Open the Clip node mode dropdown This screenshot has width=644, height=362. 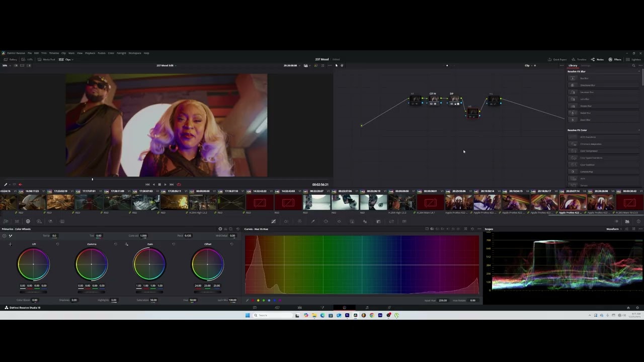pos(528,65)
